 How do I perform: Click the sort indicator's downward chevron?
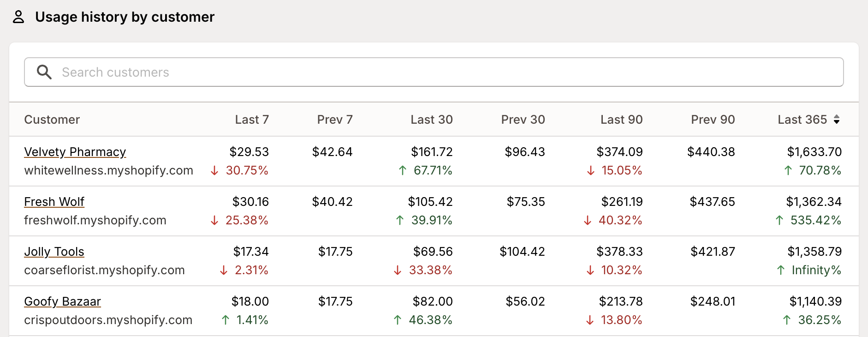coord(837,121)
